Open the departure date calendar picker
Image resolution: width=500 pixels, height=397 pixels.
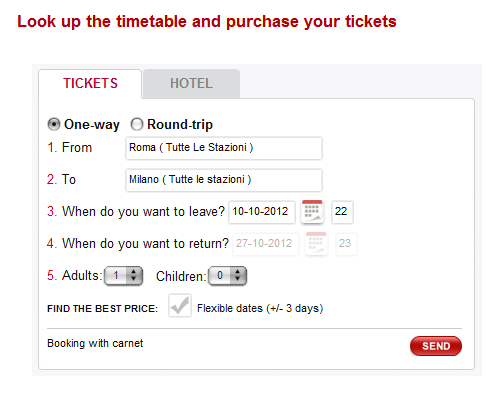[x=312, y=212]
